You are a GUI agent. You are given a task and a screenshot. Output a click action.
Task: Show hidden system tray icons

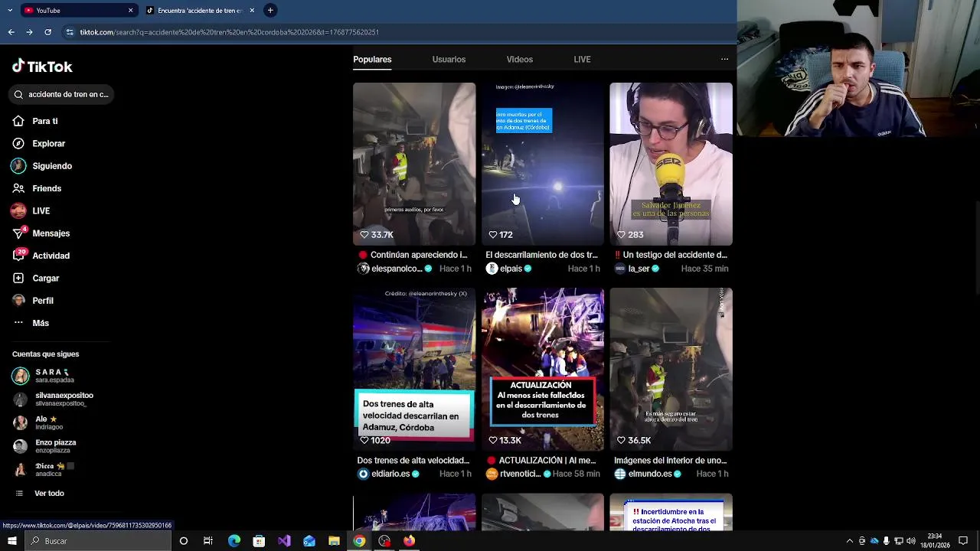click(x=849, y=541)
